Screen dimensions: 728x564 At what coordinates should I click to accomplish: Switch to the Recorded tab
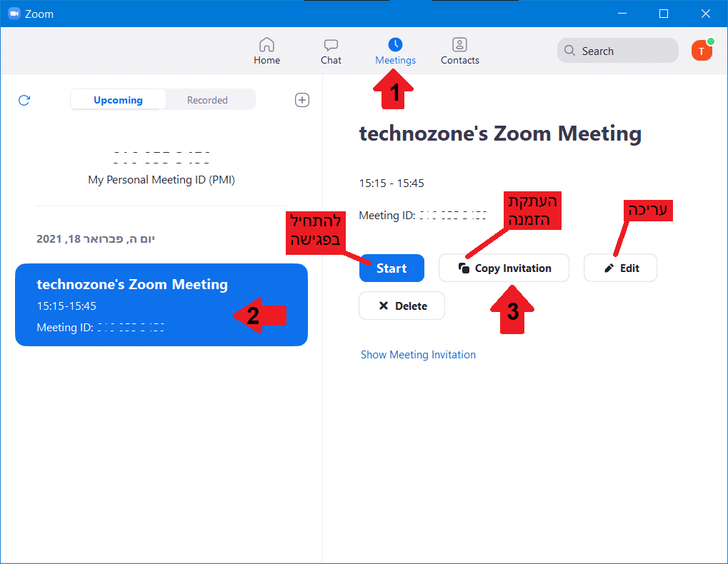click(207, 100)
